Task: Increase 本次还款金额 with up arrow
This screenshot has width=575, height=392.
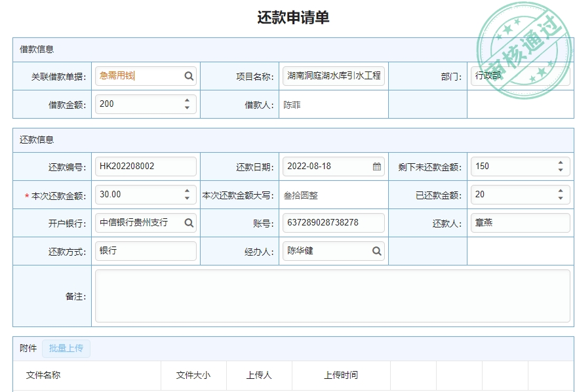Action: tap(187, 191)
